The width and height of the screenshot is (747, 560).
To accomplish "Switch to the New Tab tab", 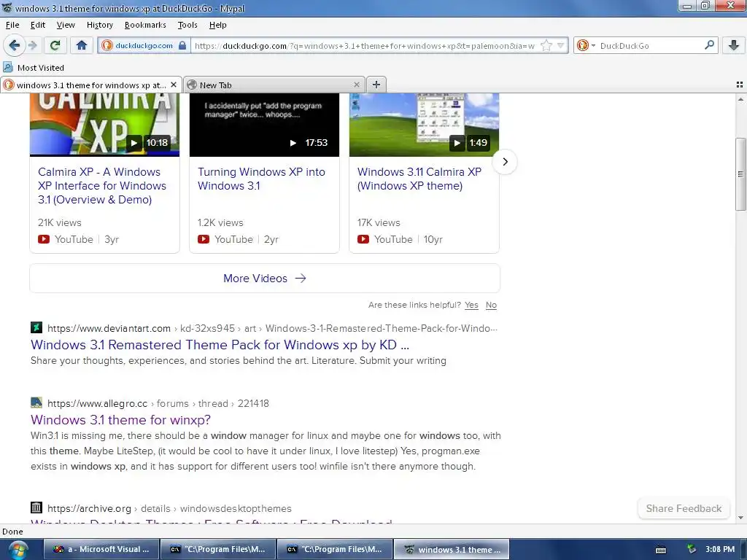I will [x=274, y=85].
